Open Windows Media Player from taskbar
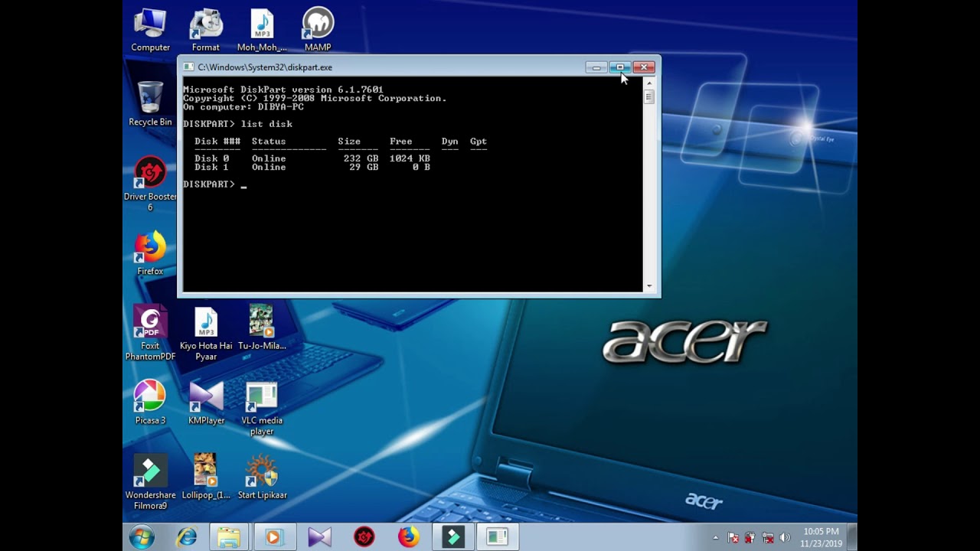The width and height of the screenshot is (980, 551). [273, 537]
